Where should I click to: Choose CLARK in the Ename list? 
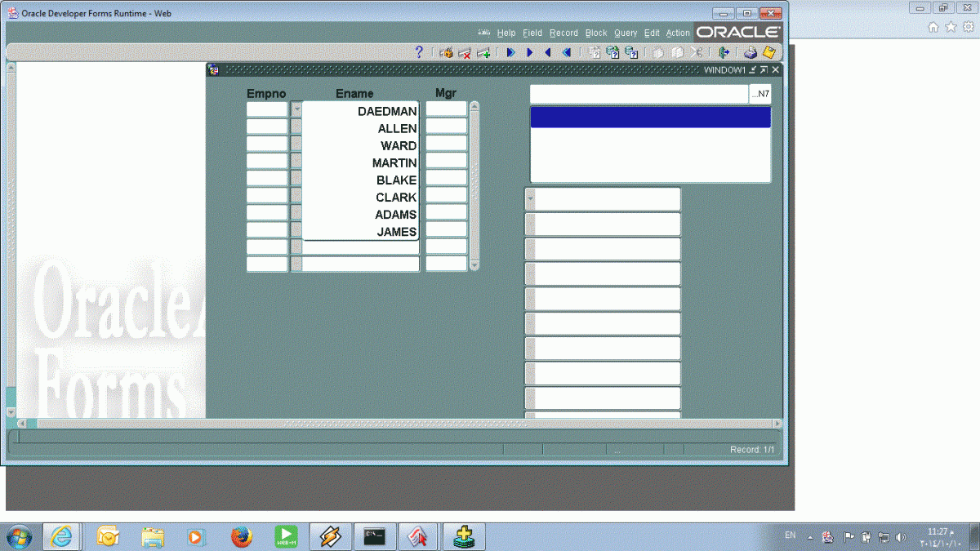(x=396, y=198)
